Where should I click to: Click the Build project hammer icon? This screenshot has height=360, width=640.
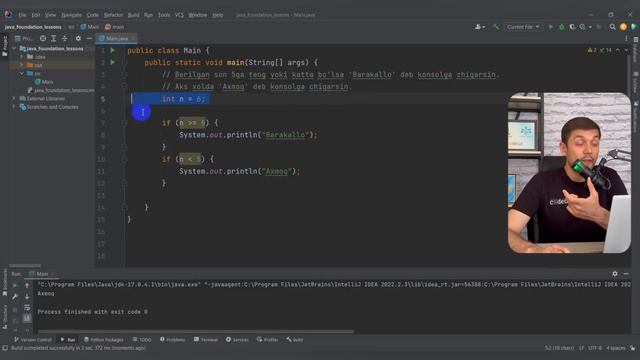(x=496, y=27)
